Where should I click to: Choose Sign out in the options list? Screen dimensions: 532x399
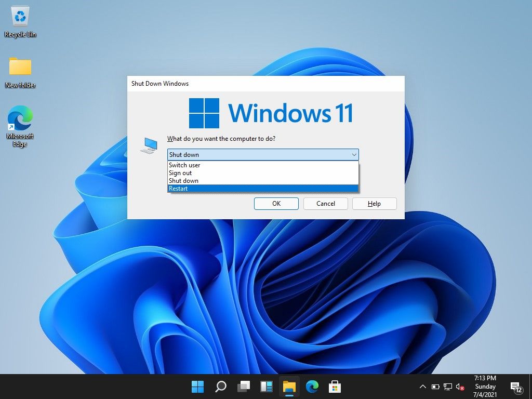click(208, 172)
